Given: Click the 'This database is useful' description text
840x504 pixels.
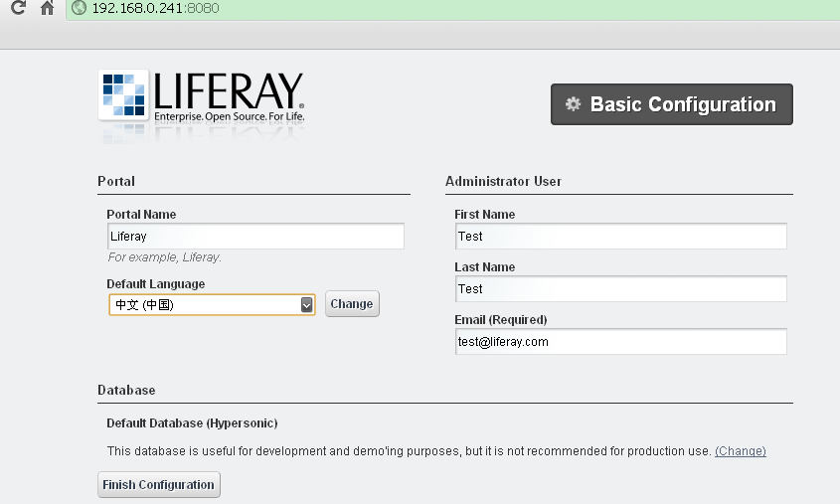Looking at the screenshot, I should [x=409, y=451].
